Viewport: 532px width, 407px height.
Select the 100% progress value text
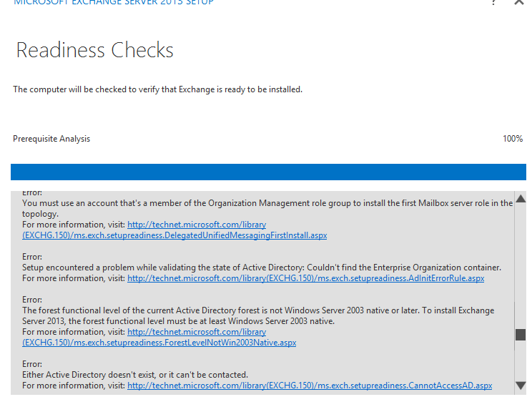click(513, 139)
